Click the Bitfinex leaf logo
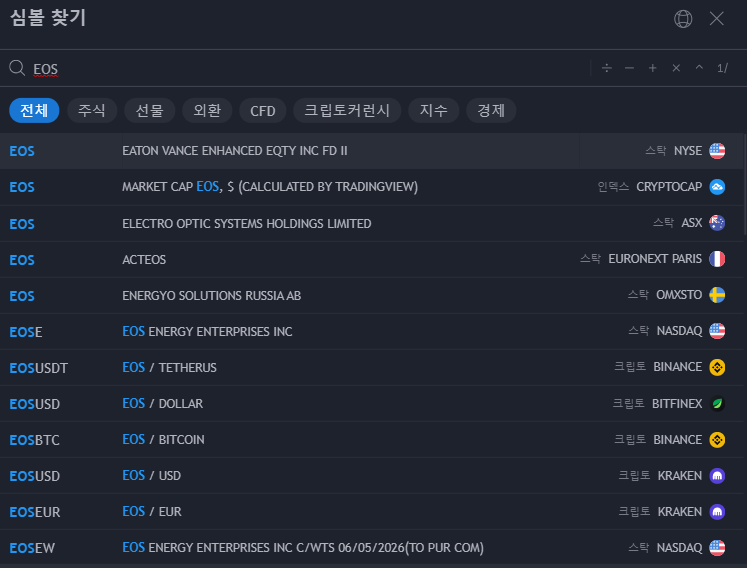 click(717, 404)
